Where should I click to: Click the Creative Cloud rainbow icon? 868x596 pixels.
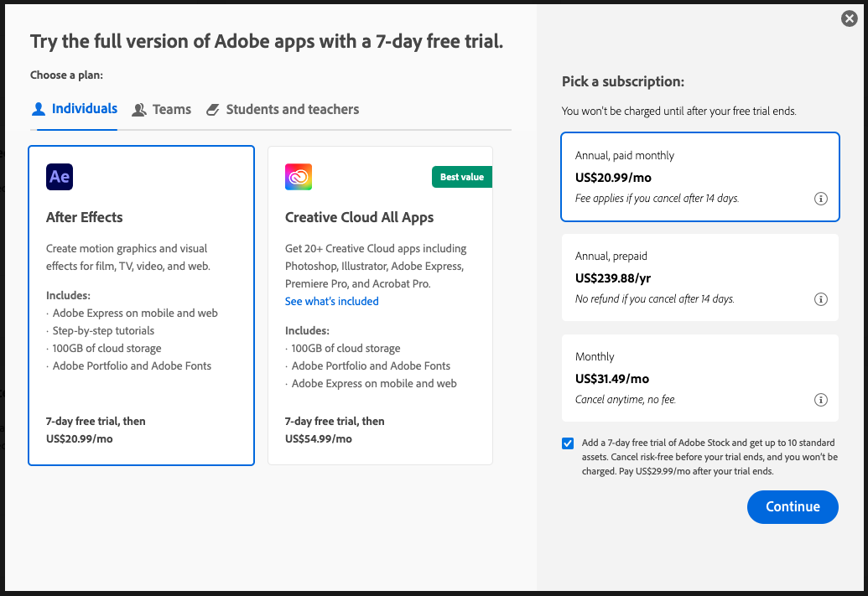pos(299,177)
